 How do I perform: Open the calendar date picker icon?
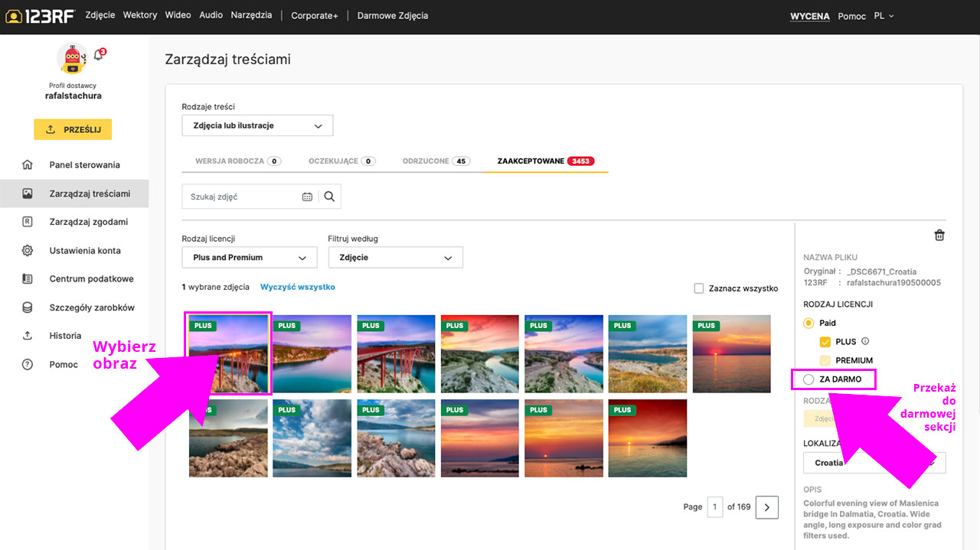coord(307,197)
